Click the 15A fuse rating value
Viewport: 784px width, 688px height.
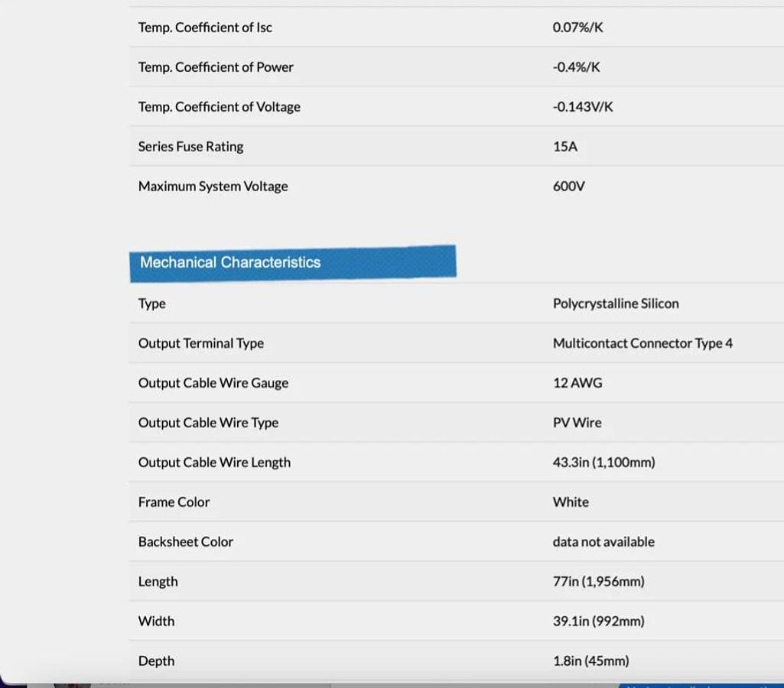(x=564, y=147)
